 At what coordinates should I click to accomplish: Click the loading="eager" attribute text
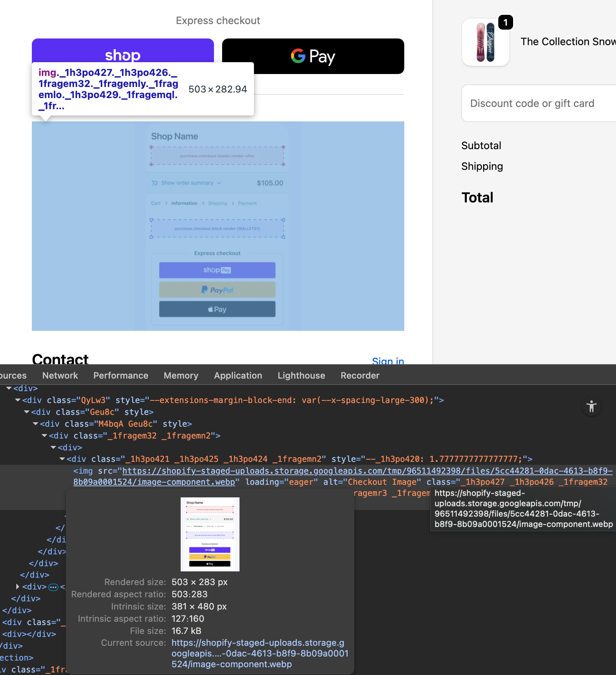tap(282, 482)
